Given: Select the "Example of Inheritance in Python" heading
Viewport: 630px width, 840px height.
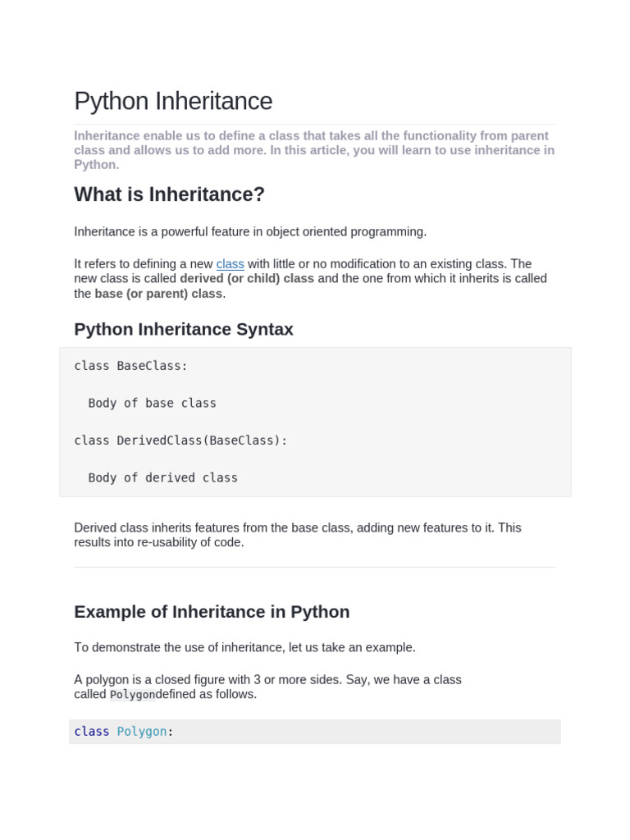Looking at the screenshot, I should click(x=212, y=612).
